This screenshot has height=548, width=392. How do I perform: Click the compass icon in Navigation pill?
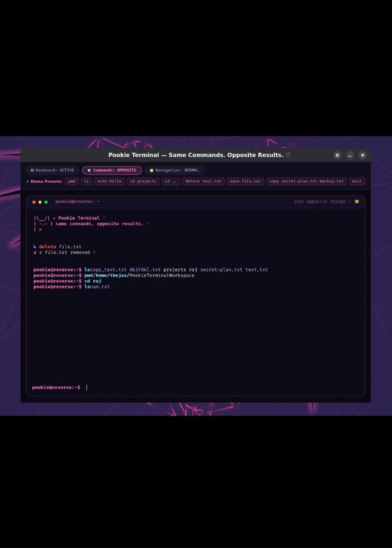pyautogui.click(x=151, y=170)
